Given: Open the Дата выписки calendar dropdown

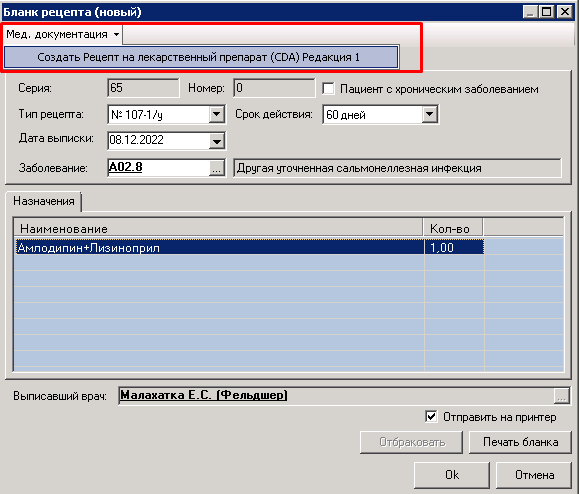Looking at the screenshot, I should tap(217, 141).
